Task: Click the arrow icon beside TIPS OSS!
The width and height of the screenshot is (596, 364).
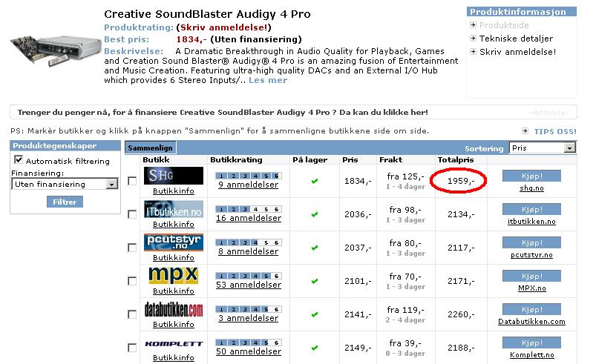Action: tap(525, 131)
